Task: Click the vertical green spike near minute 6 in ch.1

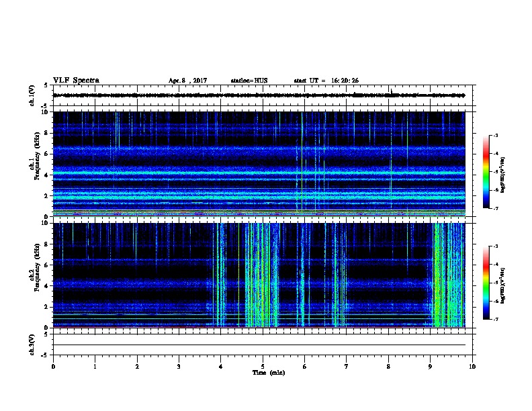Action: tap(302, 164)
